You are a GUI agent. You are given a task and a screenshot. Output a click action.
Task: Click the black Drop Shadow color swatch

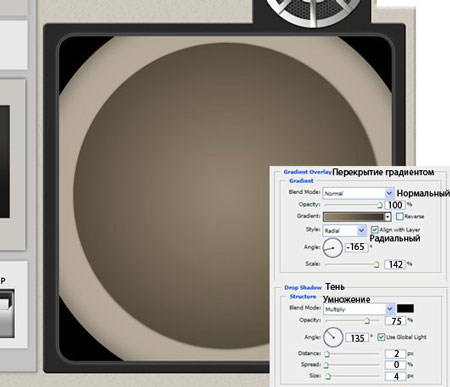coord(405,308)
